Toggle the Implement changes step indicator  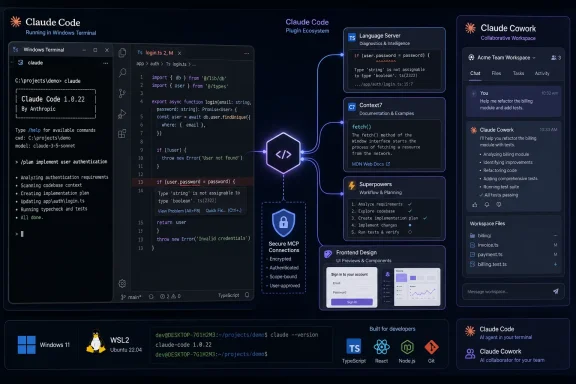(x=410, y=225)
